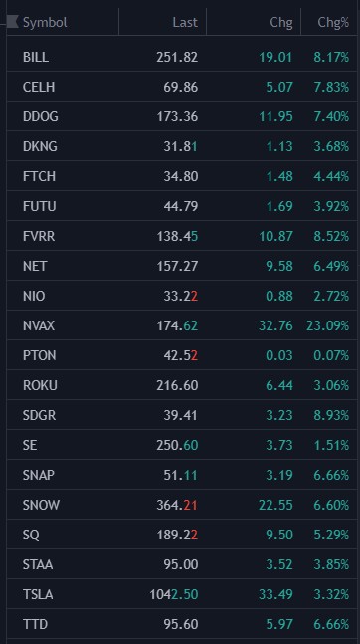This screenshot has height=644, width=360.
Task: Select the NIO watchlist entry
Action: point(182,296)
